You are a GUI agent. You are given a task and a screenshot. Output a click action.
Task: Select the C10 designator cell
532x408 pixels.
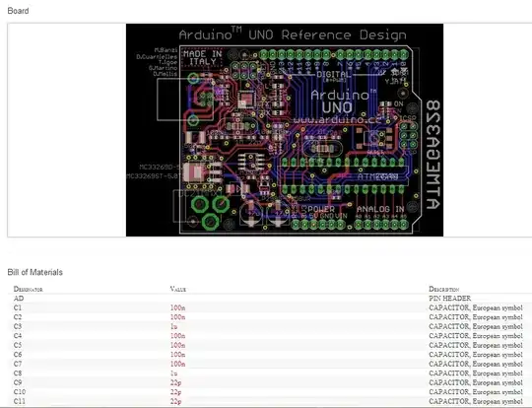(x=20, y=391)
